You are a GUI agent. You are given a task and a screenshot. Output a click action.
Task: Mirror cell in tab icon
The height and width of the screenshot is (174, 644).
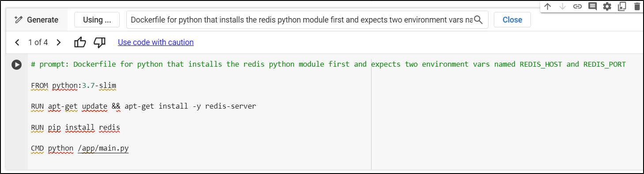click(622, 6)
